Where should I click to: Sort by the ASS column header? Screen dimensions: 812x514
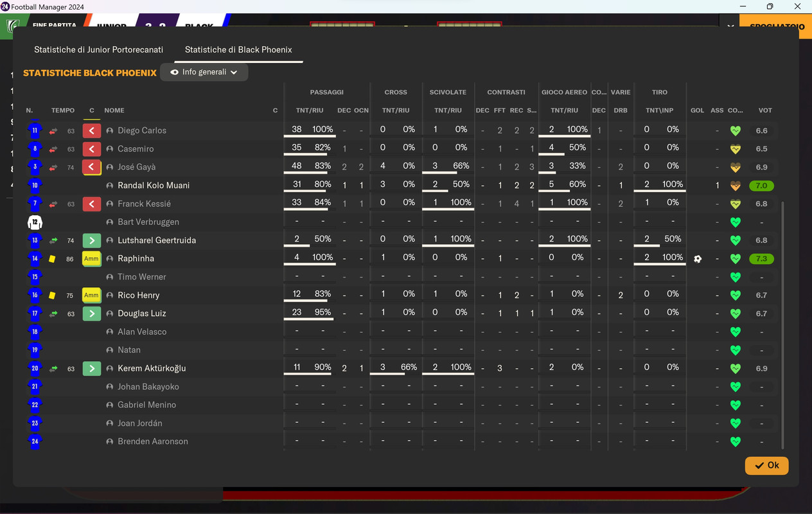point(717,111)
